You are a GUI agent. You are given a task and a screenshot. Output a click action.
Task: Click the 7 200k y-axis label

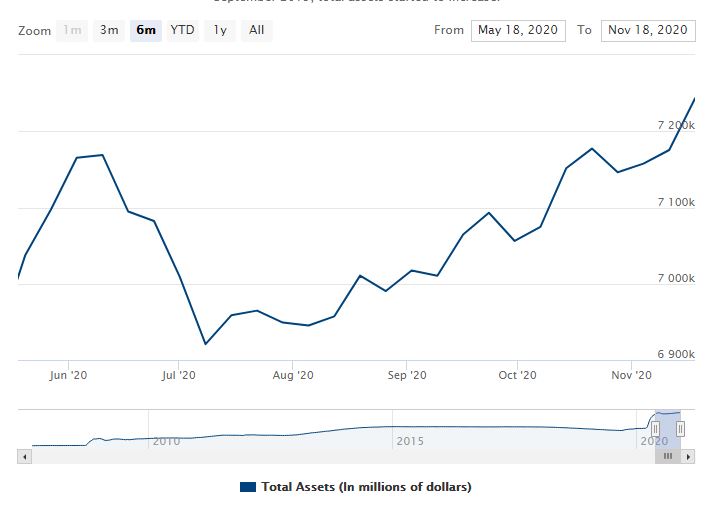676,125
